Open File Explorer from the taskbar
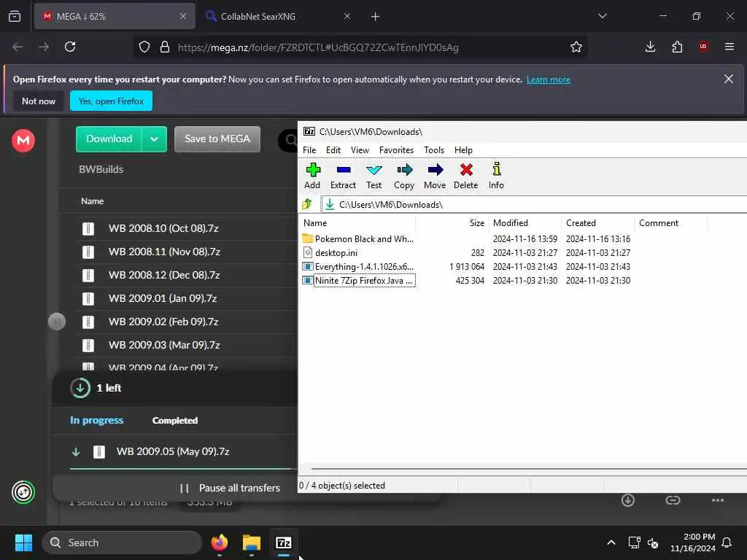Image resolution: width=747 pixels, height=560 pixels. 252,542
